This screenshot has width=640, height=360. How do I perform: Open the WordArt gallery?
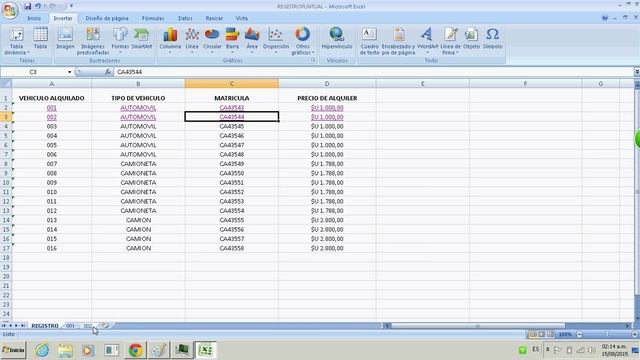click(x=427, y=41)
